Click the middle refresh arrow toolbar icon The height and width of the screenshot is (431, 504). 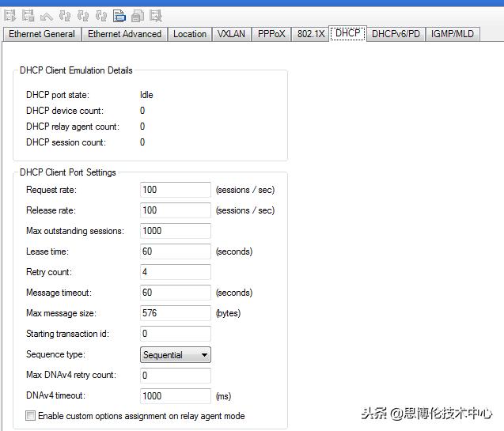[83, 16]
